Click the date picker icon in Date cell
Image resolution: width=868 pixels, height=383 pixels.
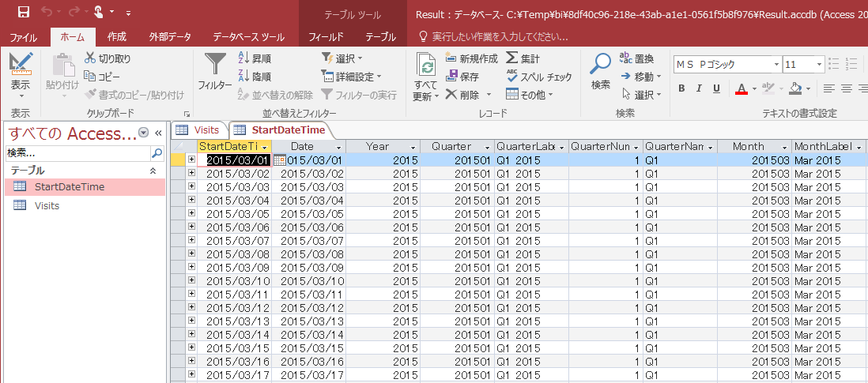coord(279,160)
